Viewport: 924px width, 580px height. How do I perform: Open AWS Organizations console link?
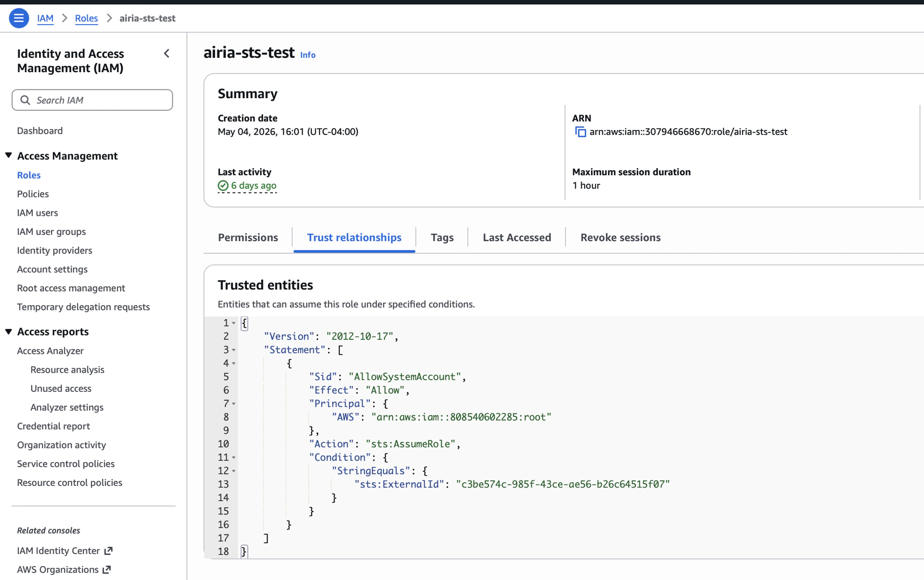[58, 569]
